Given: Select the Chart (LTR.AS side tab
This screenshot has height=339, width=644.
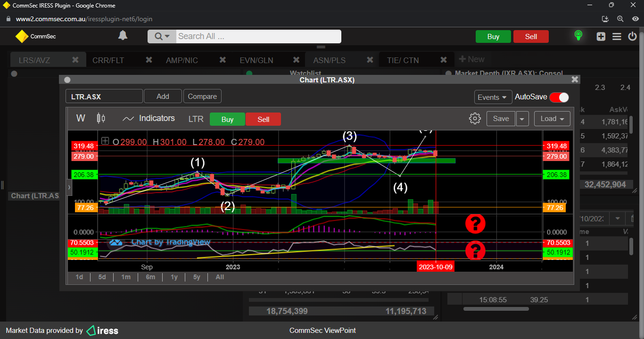Looking at the screenshot, I should [x=34, y=196].
